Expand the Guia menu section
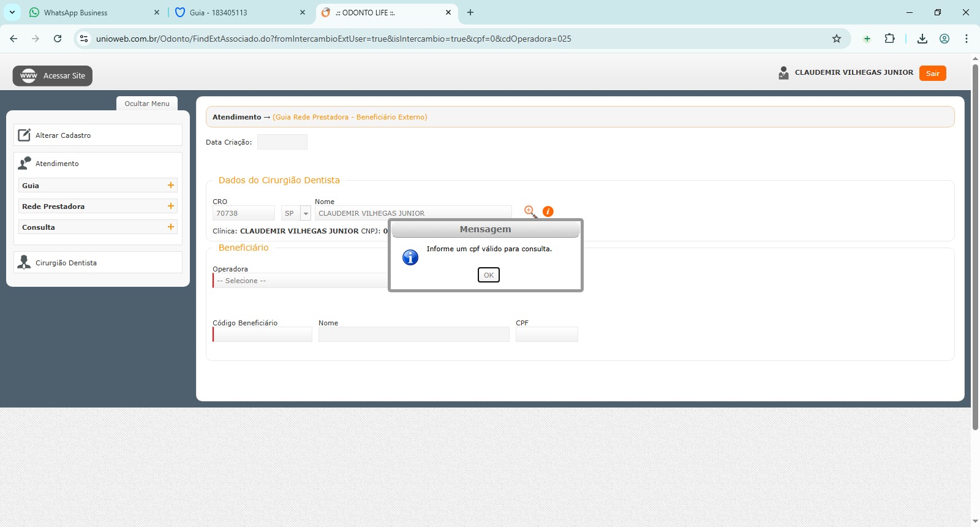980x527 pixels. point(171,185)
